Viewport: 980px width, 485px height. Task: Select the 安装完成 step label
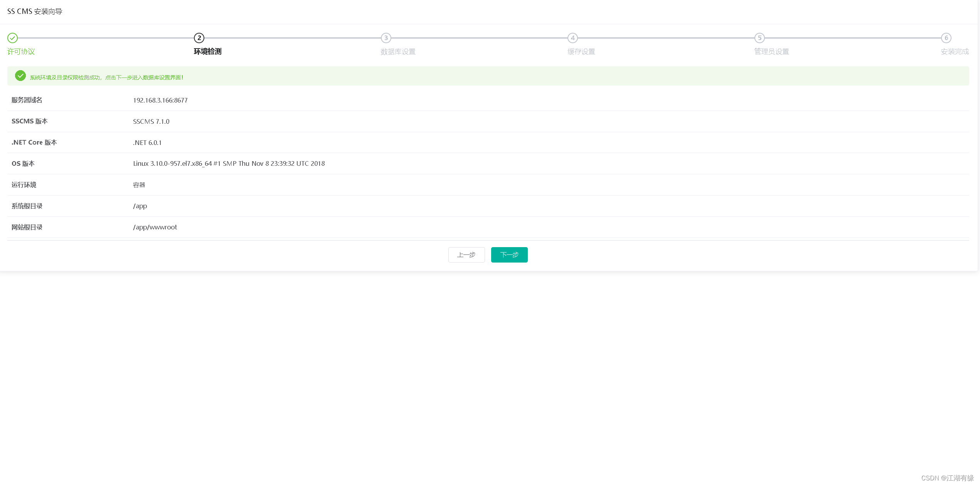pos(955,52)
